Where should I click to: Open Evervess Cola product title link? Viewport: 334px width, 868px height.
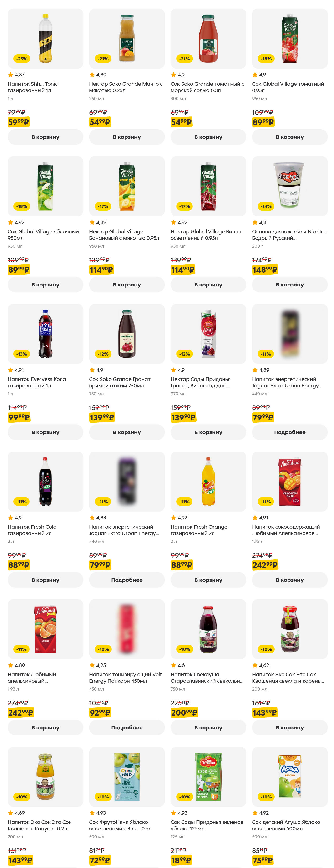pyautogui.click(x=37, y=382)
